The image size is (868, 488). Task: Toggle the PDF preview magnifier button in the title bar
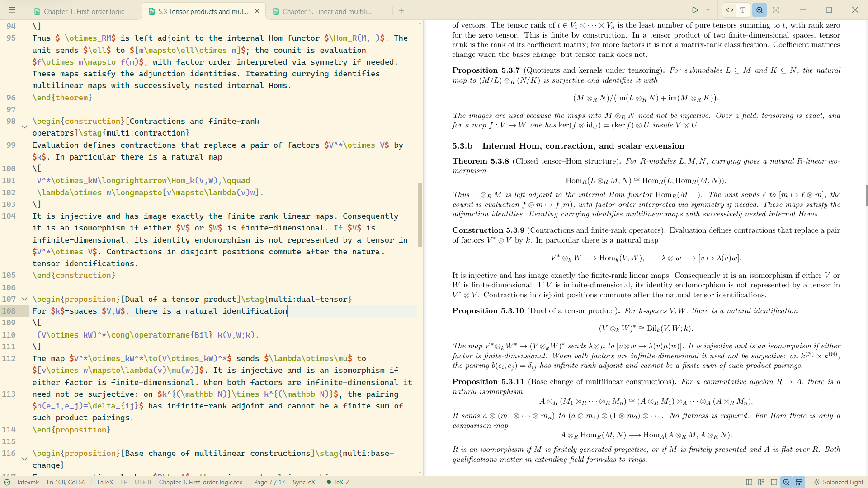pos(759,10)
